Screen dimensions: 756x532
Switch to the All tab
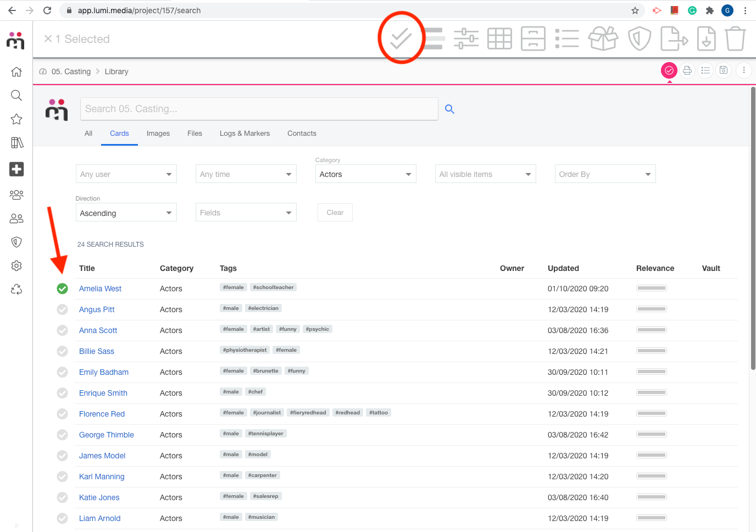[88, 134]
